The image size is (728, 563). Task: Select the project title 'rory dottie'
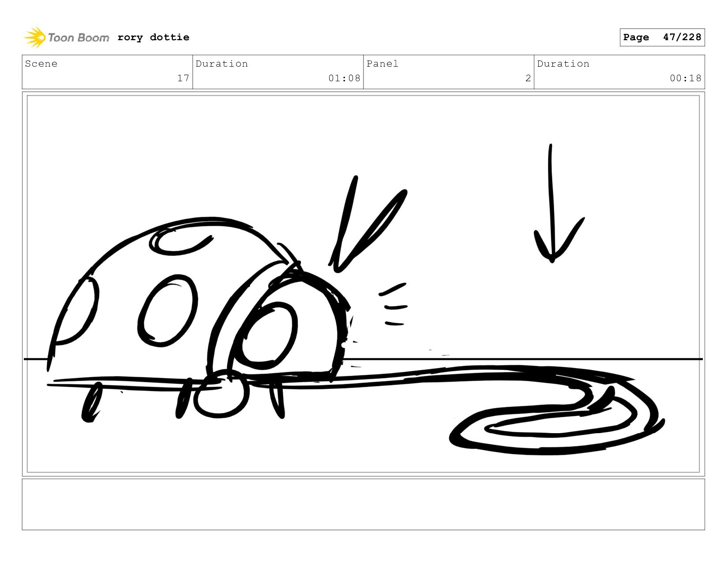pyautogui.click(x=154, y=38)
